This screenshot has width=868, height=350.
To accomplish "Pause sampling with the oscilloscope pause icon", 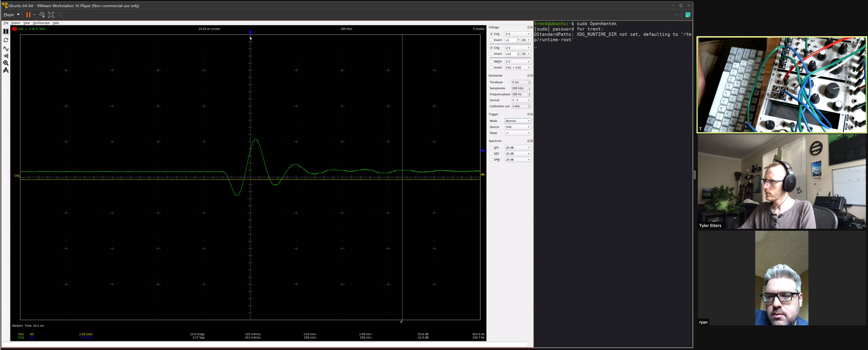I will tap(6, 32).
